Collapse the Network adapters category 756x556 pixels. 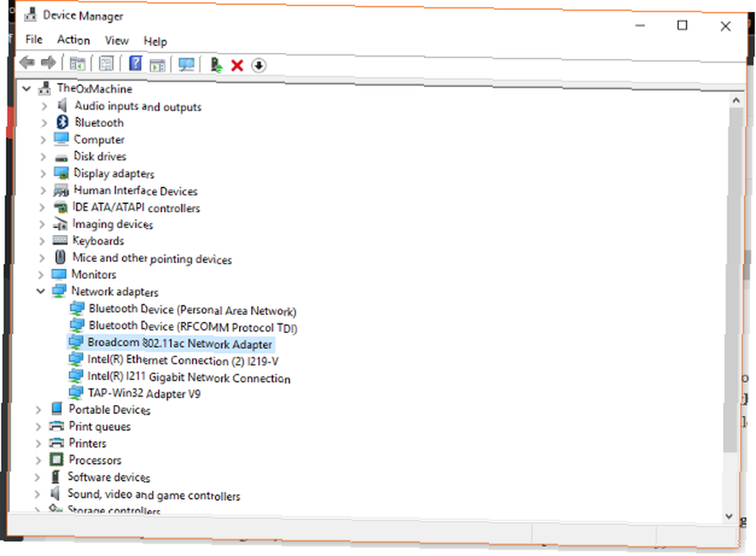pyautogui.click(x=41, y=291)
